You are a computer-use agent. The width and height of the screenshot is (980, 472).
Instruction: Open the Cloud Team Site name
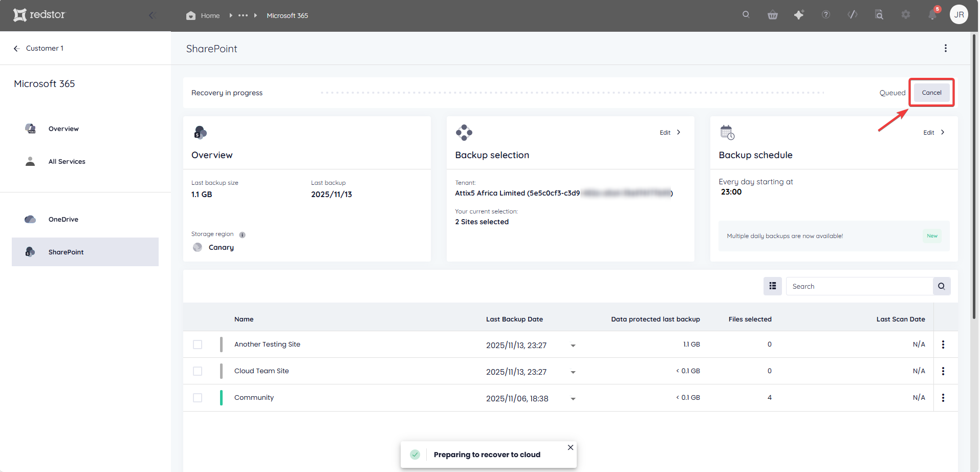262,371
